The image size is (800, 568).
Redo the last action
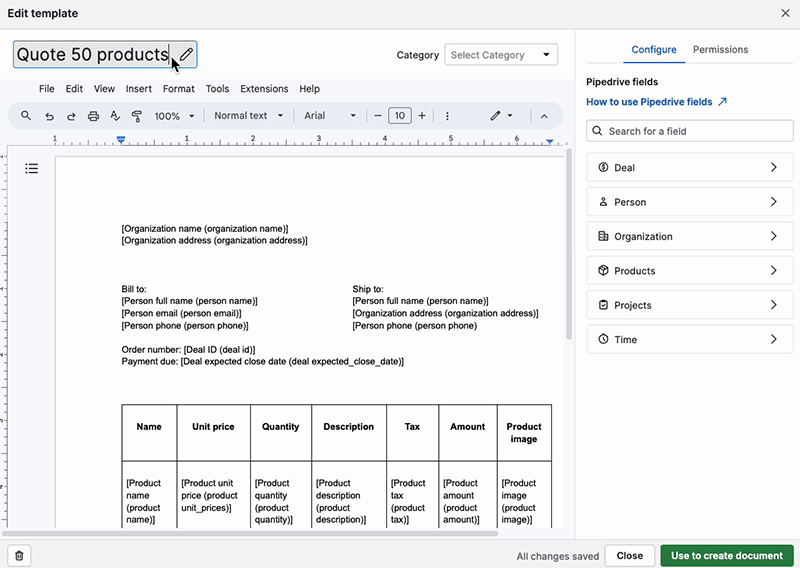point(71,116)
